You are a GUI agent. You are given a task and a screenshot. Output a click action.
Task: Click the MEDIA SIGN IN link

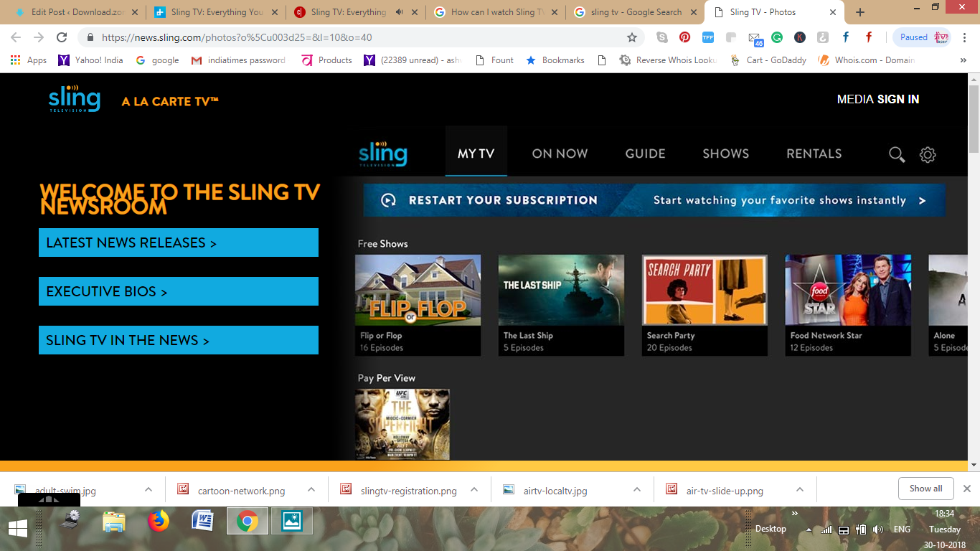[878, 99]
